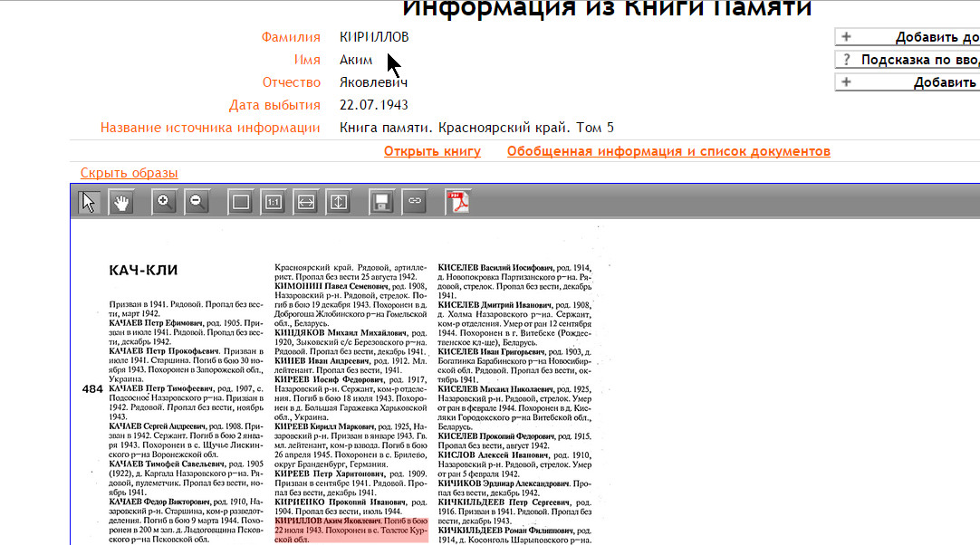This screenshot has height=545, width=980.
Task: Fit the scan to width
Action: pyautogui.click(x=305, y=202)
